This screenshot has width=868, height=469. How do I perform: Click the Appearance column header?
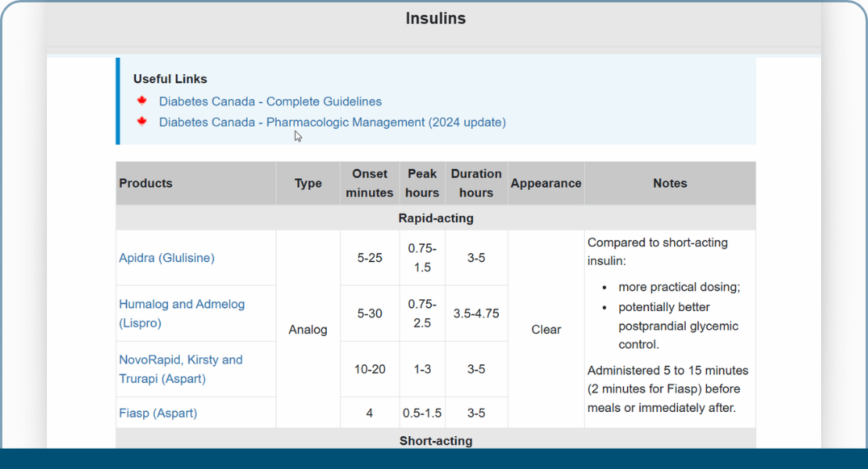tap(546, 183)
